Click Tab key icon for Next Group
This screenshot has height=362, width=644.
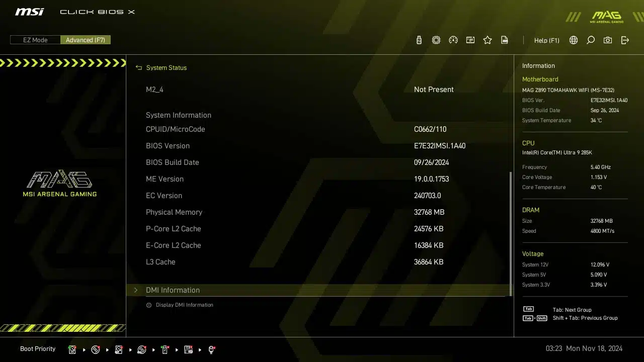[528, 309]
